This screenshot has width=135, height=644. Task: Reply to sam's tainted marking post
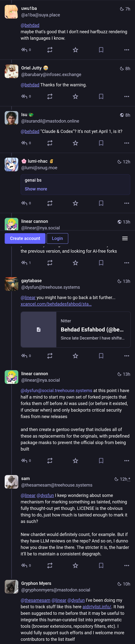click(24, 566)
